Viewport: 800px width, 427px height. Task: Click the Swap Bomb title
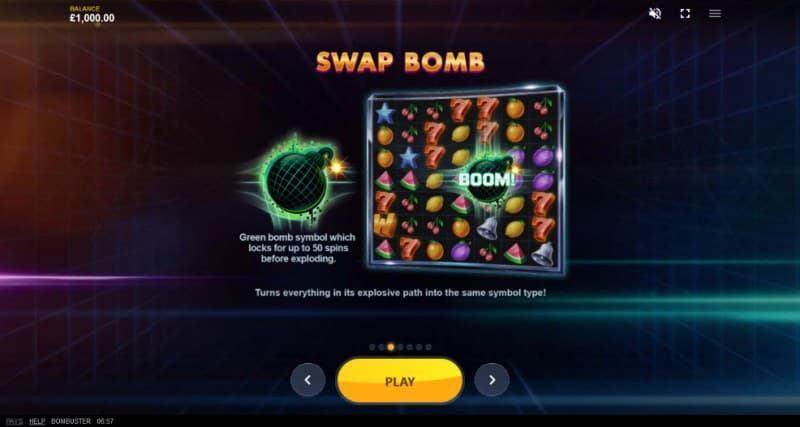click(x=400, y=62)
